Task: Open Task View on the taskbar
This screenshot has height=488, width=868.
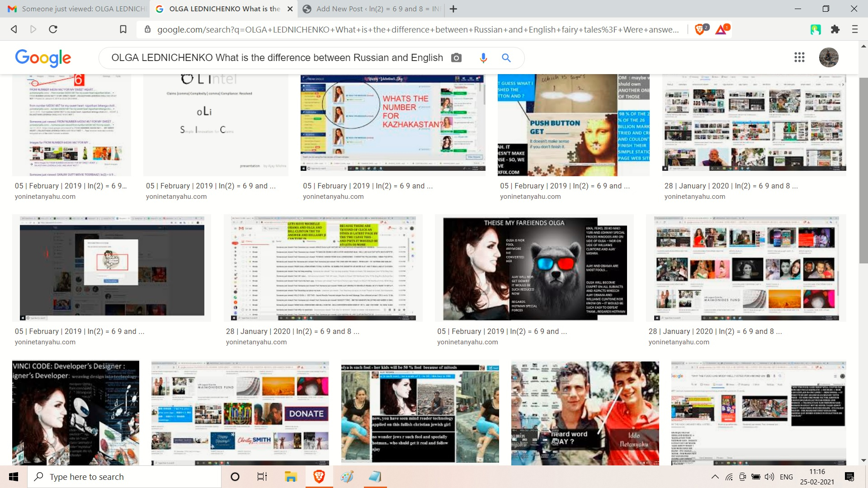Action: pyautogui.click(x=262, y=477)
